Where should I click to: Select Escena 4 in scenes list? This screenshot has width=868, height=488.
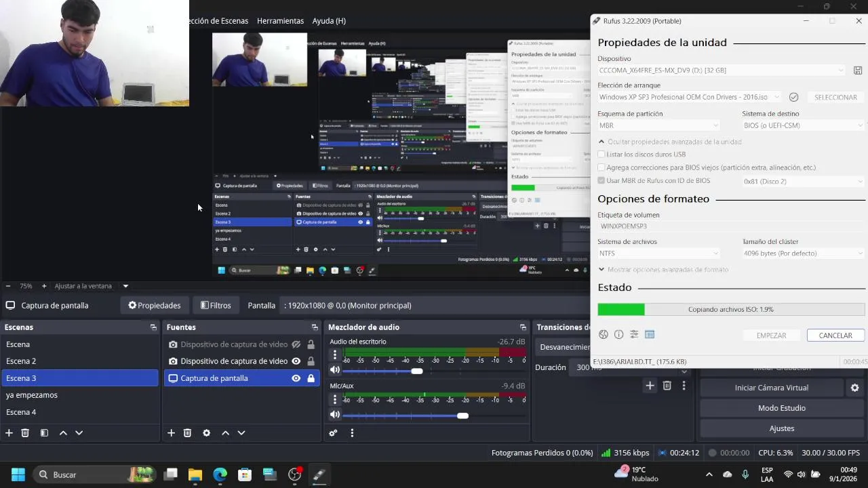pos(80,412)
